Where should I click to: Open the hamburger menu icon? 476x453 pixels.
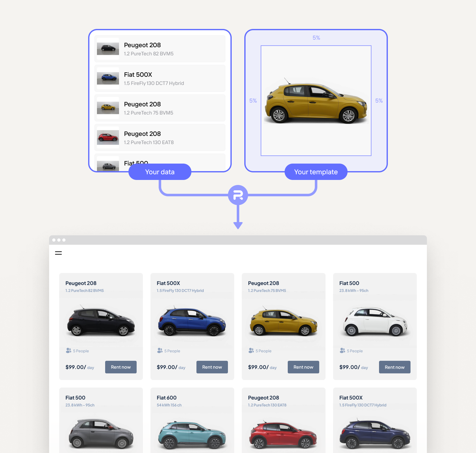[x=58, y=253]
